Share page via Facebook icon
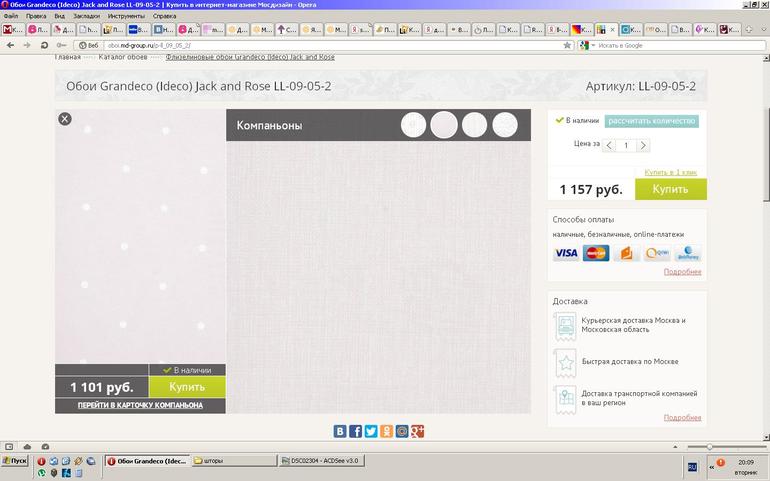770x481 pixels. (x=355, y=431)
